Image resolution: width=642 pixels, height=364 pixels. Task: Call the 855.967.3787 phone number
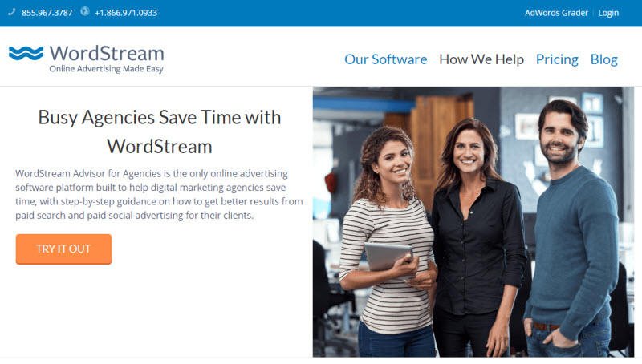coord(47,13)
